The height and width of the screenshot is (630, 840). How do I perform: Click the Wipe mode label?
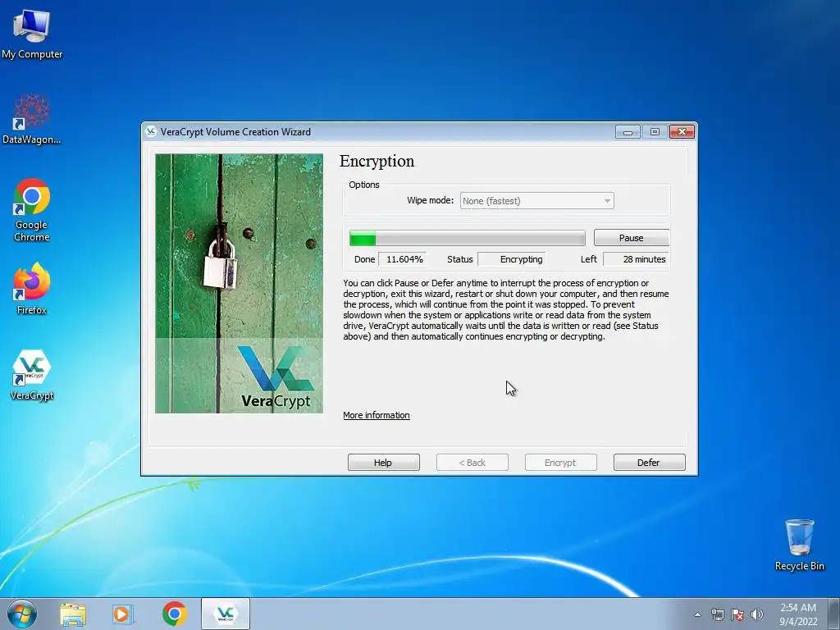pos(430,200)
